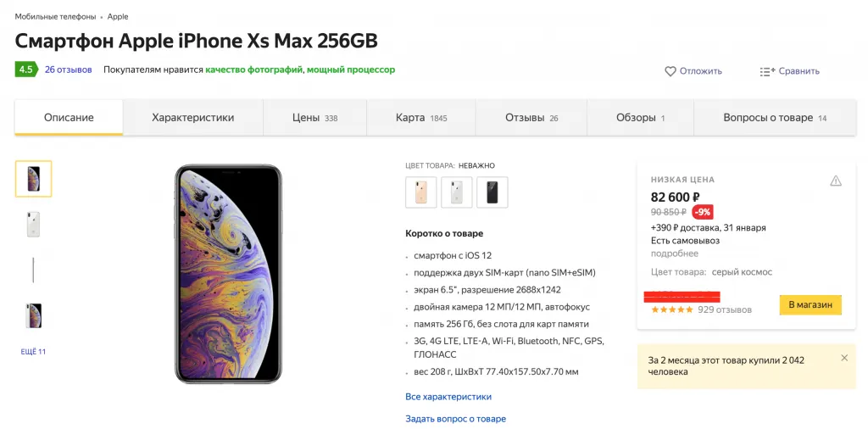Go to "Мобильные телефоны" breadcrumb
Screen dimensions: 868x429
54,16
